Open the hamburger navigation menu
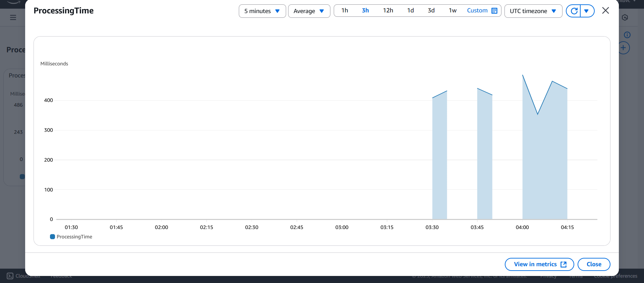Image resolution: width=644 pixels, height=283 pixels. coord(13,17)
